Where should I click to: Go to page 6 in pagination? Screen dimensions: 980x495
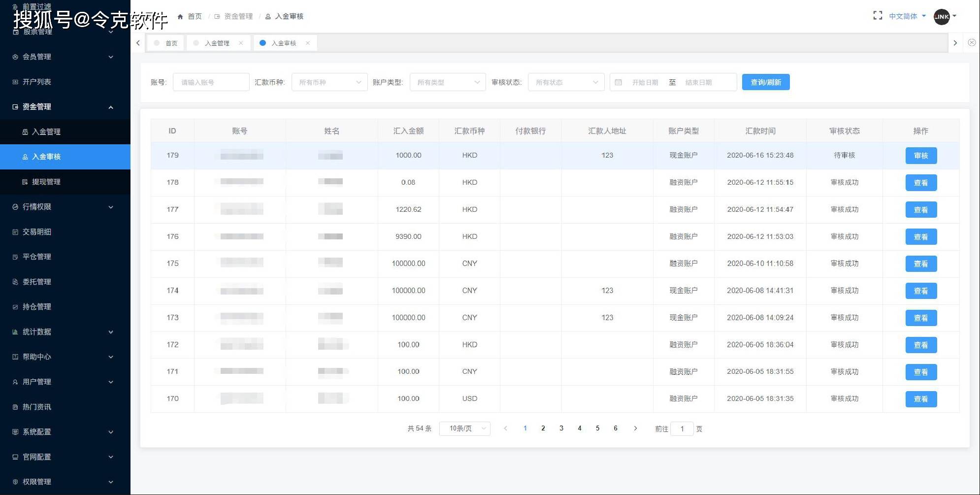point(616,429)
